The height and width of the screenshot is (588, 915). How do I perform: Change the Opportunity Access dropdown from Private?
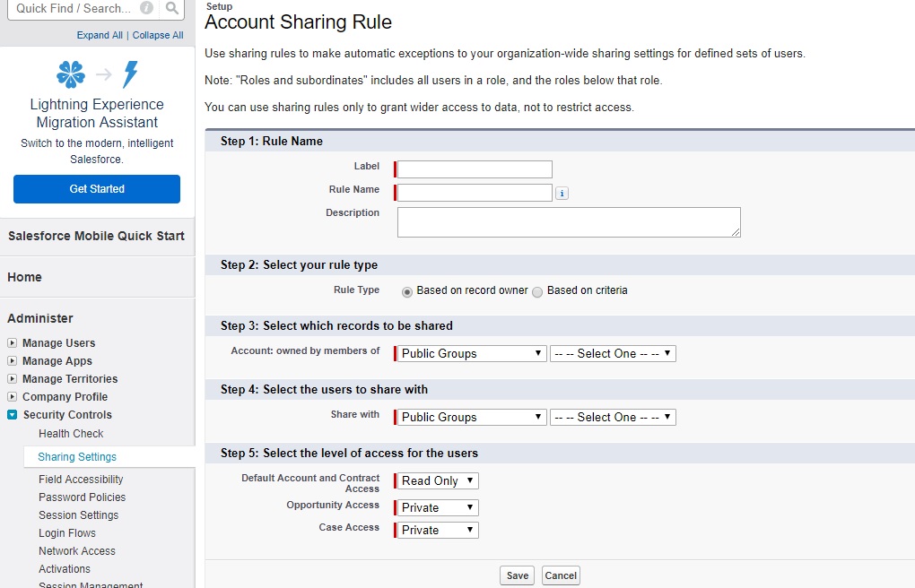pos(435,507)
